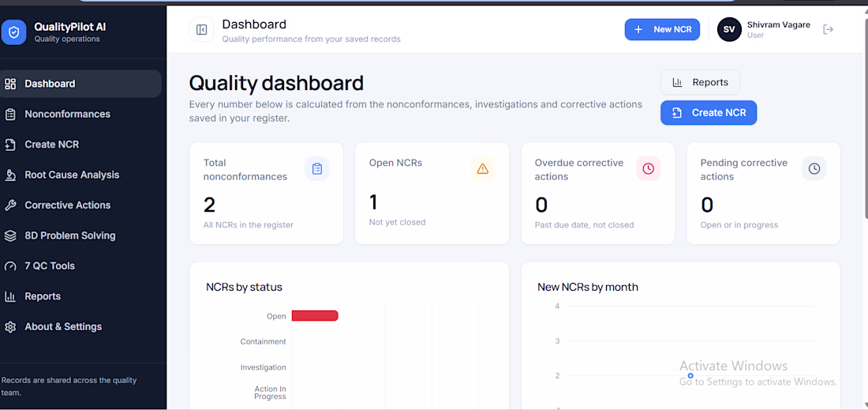Click the Shivram Vagare user name
This screenshot has height=410, width=868.
click(778, 25)
